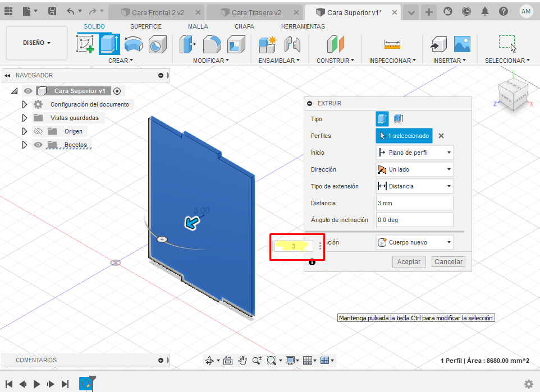The width and height of the screenshot is (540, 392).
Task: Open the notifications bell
Action: pyautogui.click(x=485, y=11)
